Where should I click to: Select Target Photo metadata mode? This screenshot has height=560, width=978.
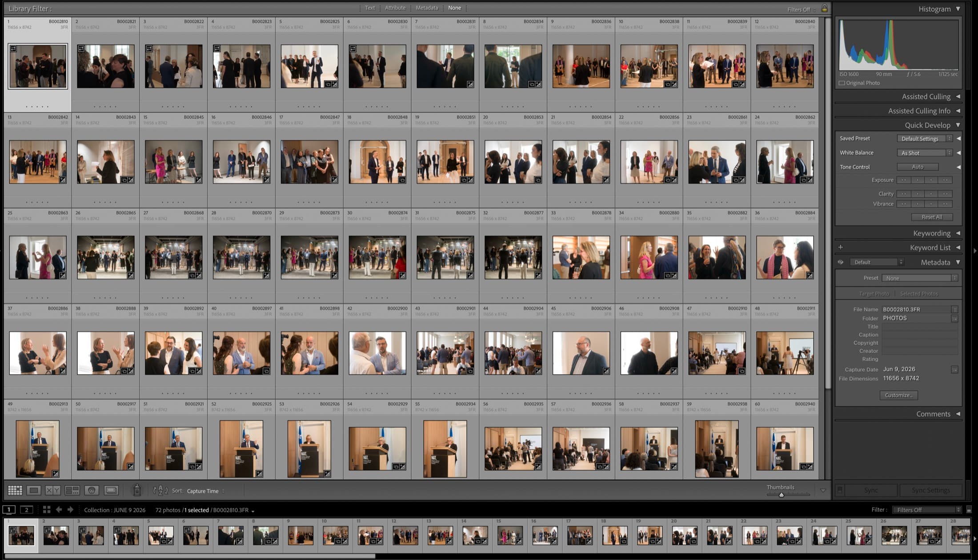click(874, 294)
